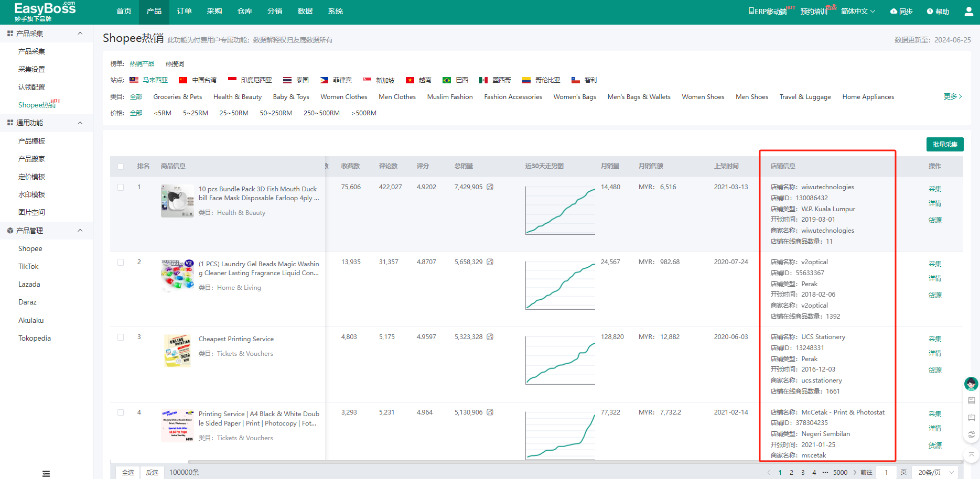Open the 产品 top menu
This screenshot has width=980, height=479.
(x=154, y=11)
